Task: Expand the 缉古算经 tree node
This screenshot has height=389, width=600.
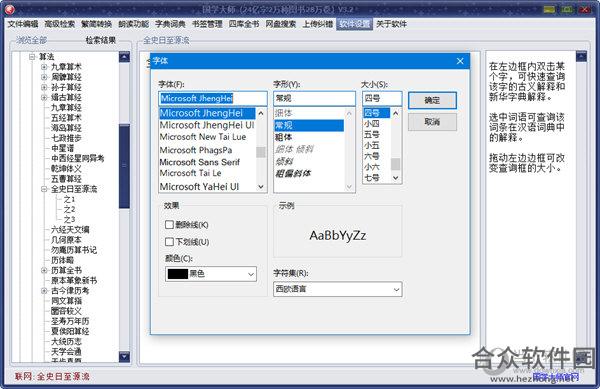Action: [x=44, y=98]
